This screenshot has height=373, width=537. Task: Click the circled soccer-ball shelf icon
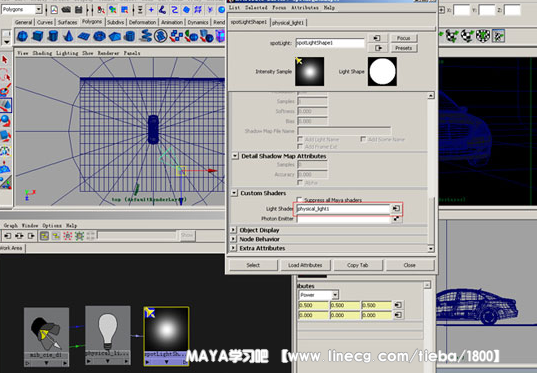[x=161, y=36]
